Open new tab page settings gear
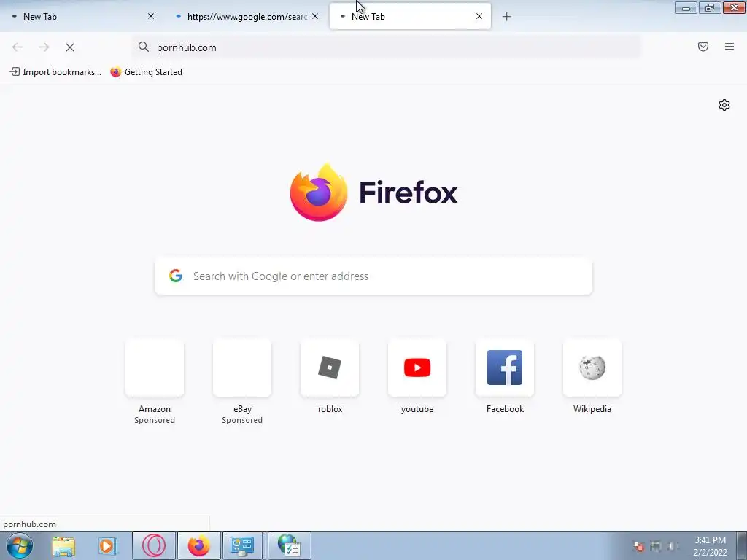The height and width of the screenshot is (560, 747). coord(724,105)
